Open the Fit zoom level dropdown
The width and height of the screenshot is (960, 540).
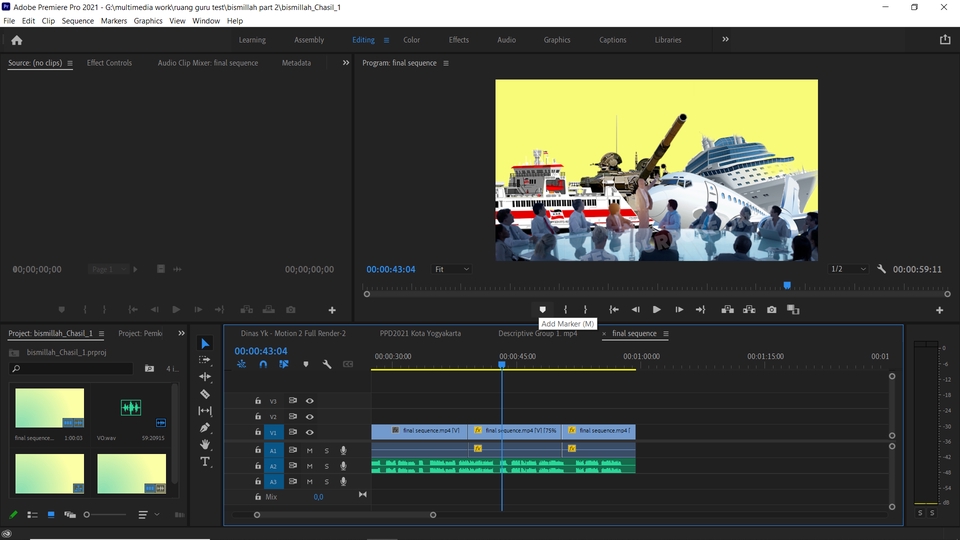452,269
